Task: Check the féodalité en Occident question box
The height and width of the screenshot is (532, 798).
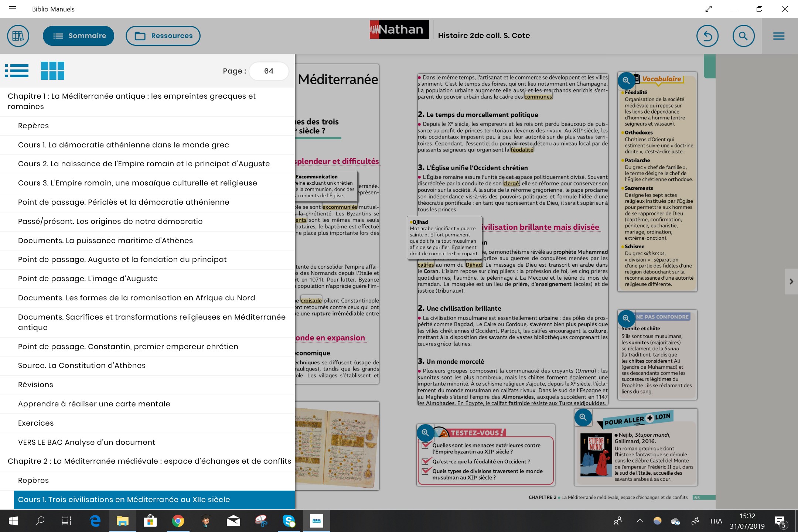Action: coord(426,461)
